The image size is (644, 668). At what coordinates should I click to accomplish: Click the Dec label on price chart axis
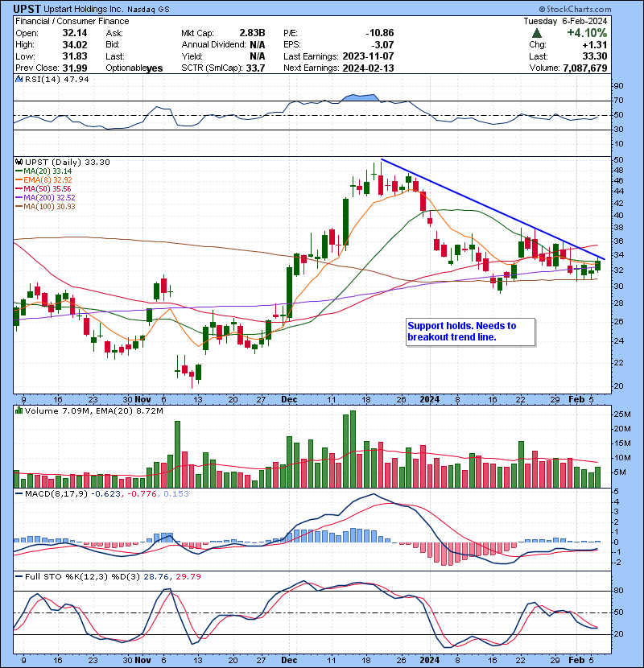coord(289,400)
